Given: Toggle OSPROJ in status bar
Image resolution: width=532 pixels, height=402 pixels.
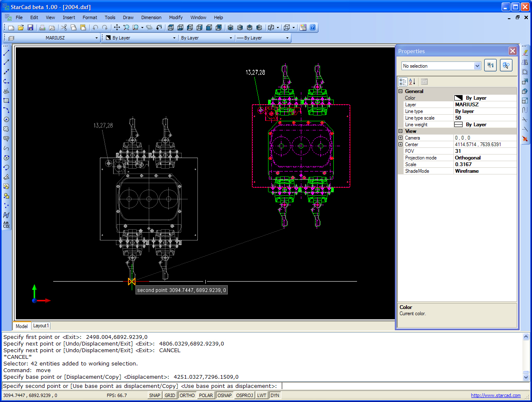Looking at the screenshot, I should pyautogui.click(x=244, y=395).
